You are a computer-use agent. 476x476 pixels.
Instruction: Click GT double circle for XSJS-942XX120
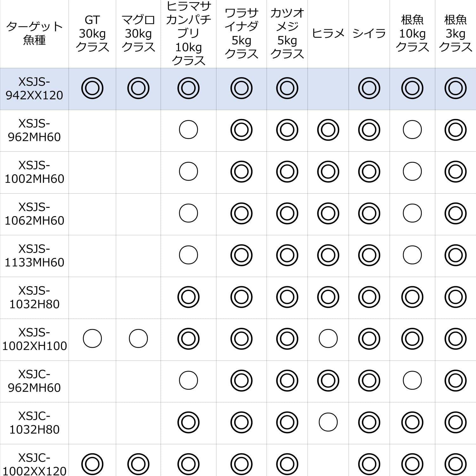coord(92,88)
